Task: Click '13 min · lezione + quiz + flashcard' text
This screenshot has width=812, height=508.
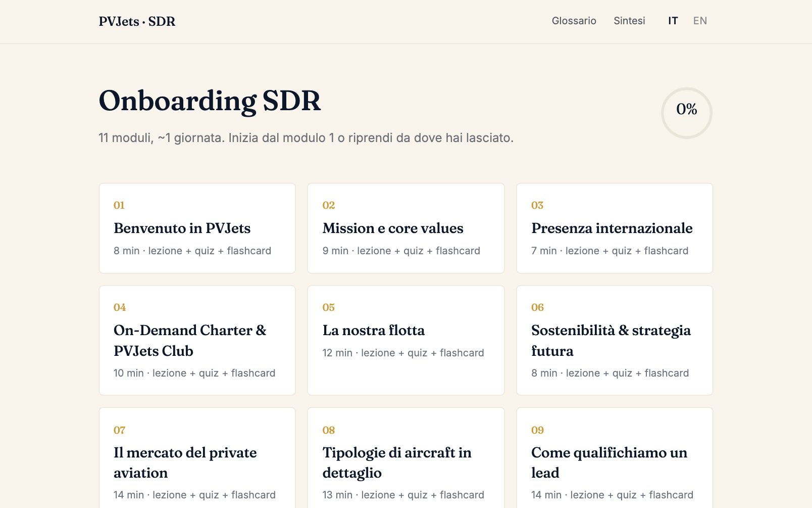Action: point(403,495)
